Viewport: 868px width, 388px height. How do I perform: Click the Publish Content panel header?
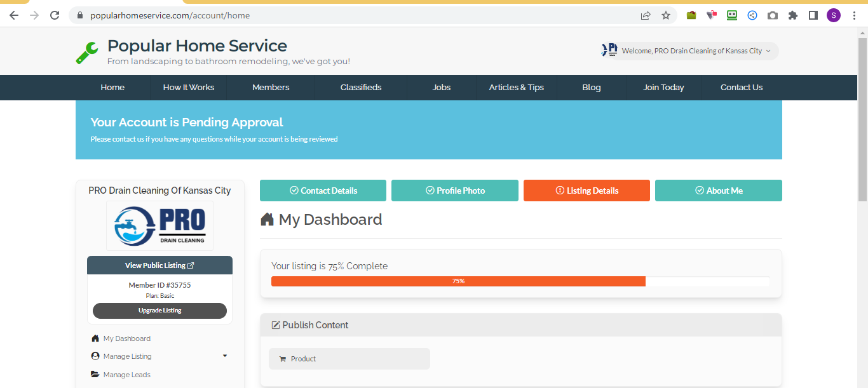520,325
